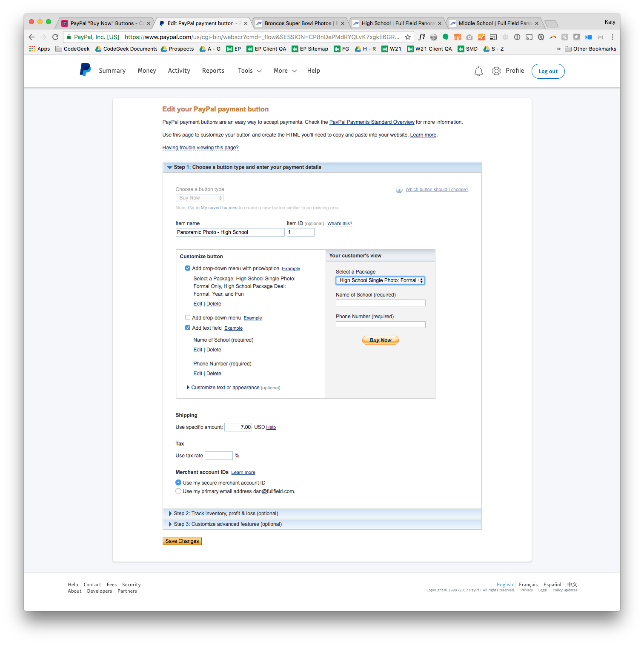Click the WhatFont f? extension icon
Viewport: 644px width, 645px height.
point(421,37)
